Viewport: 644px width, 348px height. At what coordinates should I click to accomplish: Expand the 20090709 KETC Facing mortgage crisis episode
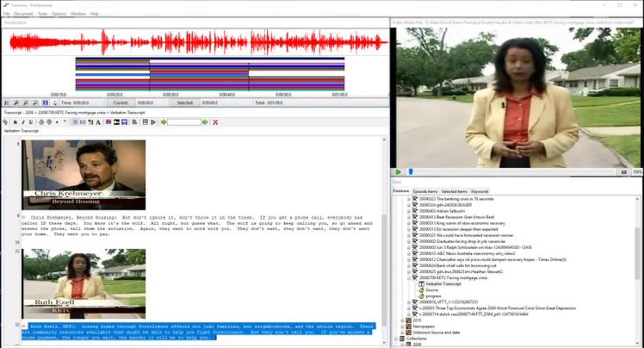408,278
